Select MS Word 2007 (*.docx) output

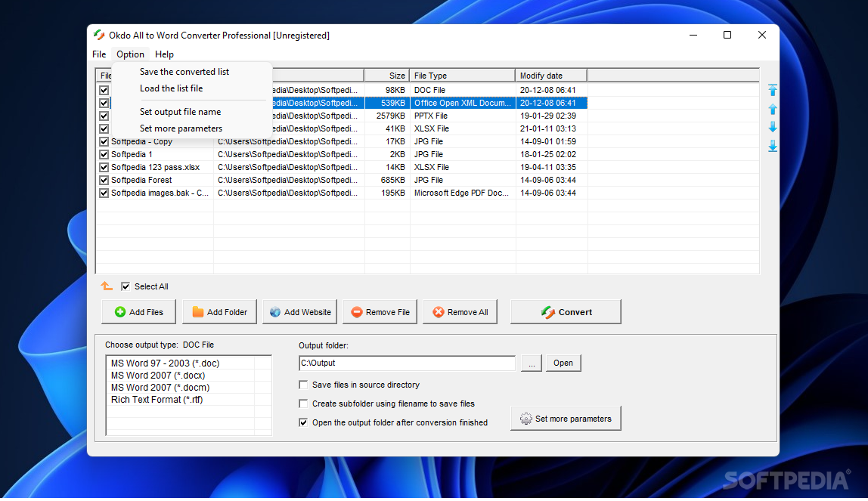(158, 376)
